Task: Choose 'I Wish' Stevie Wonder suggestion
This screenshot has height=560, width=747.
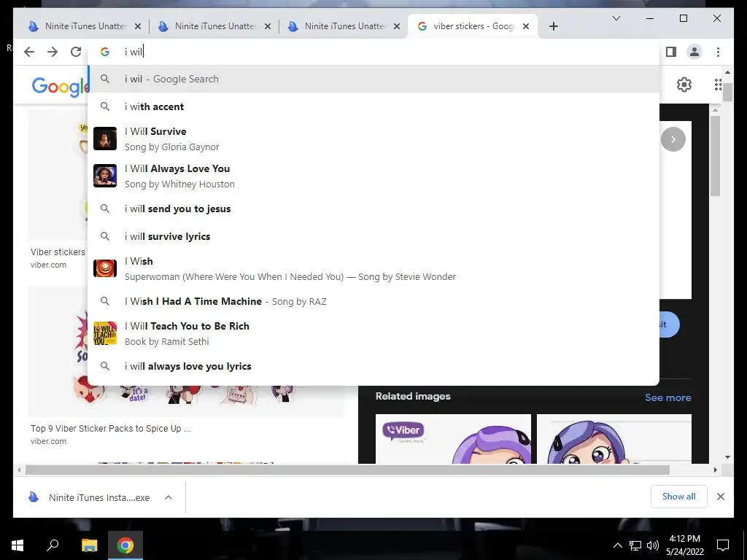Action: pyautogui.click(x=373, y=268)
